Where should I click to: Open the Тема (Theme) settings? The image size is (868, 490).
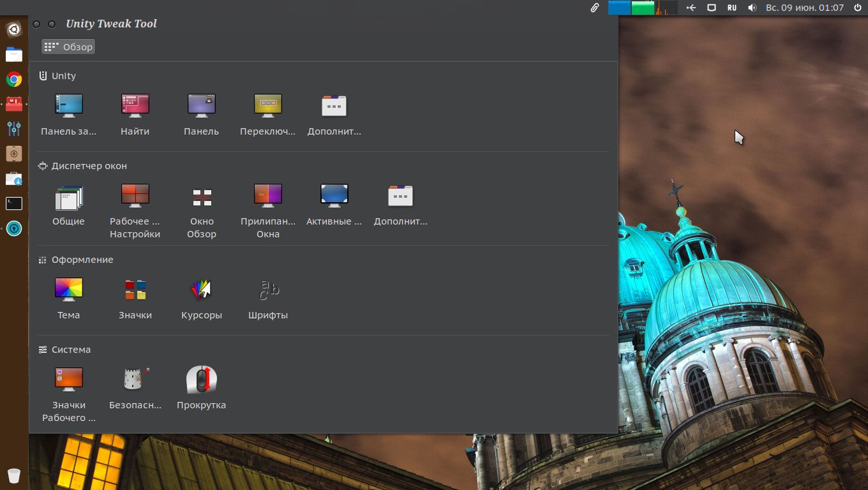click(x=68, y=290)
